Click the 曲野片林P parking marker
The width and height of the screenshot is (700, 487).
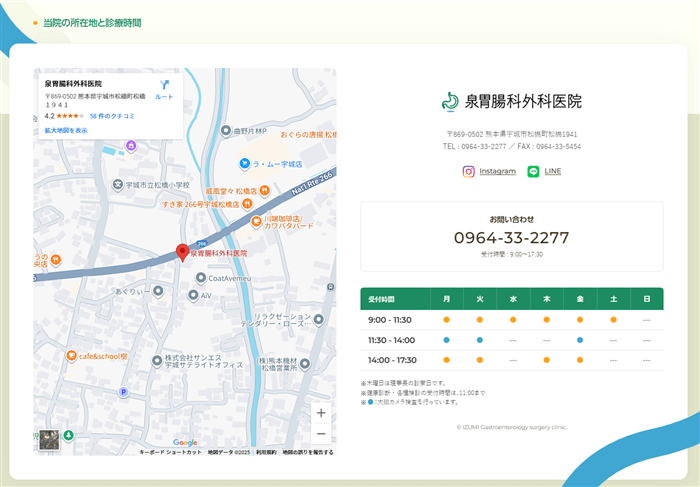point(226,131)
